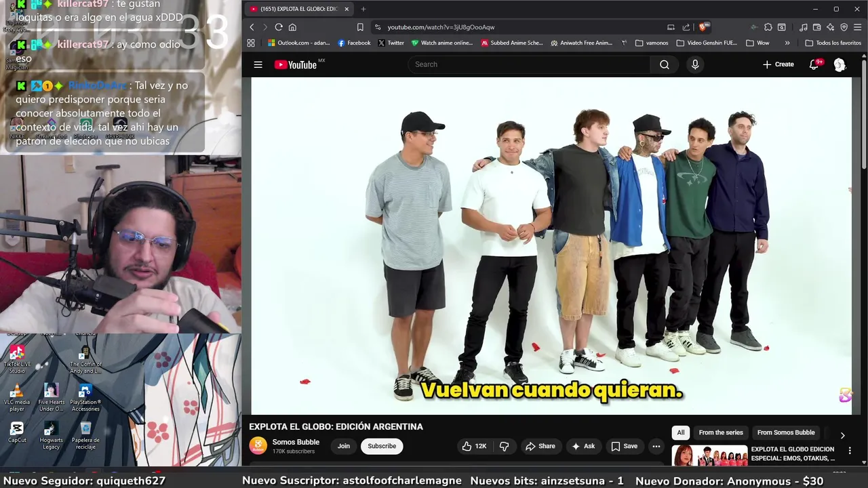The image size is (868, 488).
Task: Open the Somos Bubble channel avatar
Action: coord(258,445)
